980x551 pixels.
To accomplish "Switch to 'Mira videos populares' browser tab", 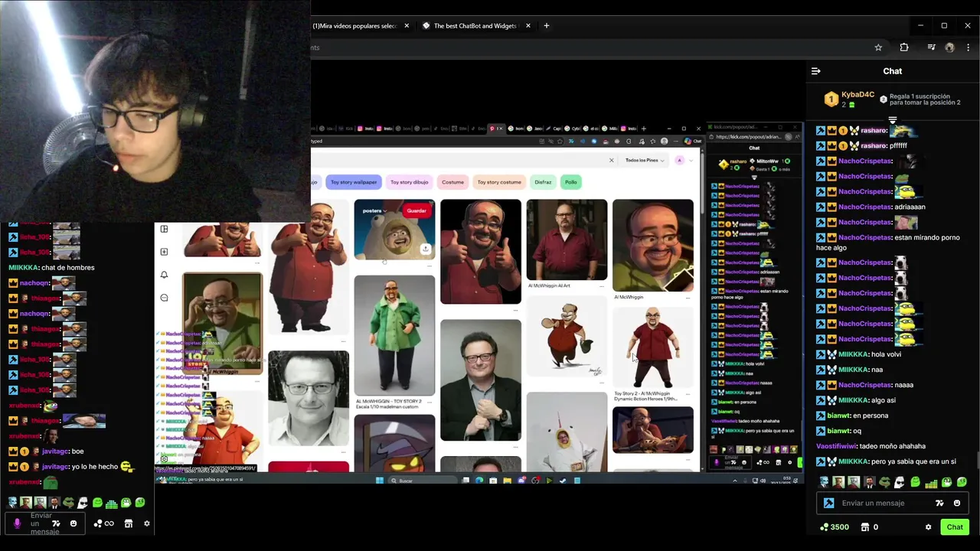I will (354, 25).
